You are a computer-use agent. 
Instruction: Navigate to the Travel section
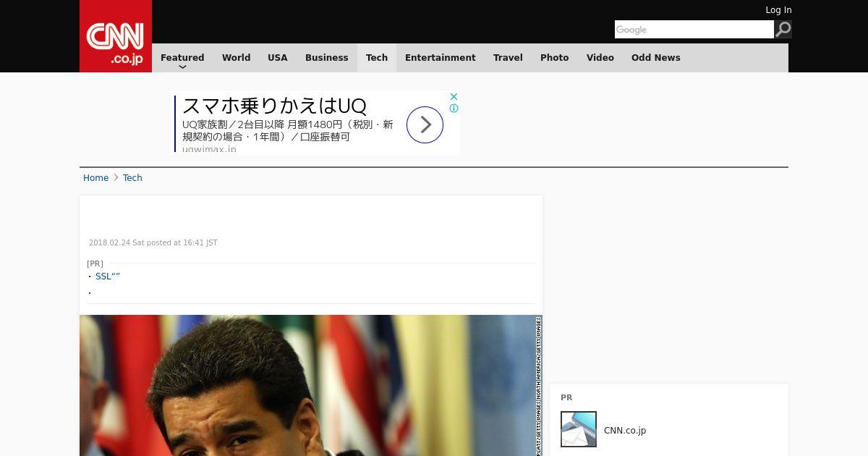tap(508, 58)
